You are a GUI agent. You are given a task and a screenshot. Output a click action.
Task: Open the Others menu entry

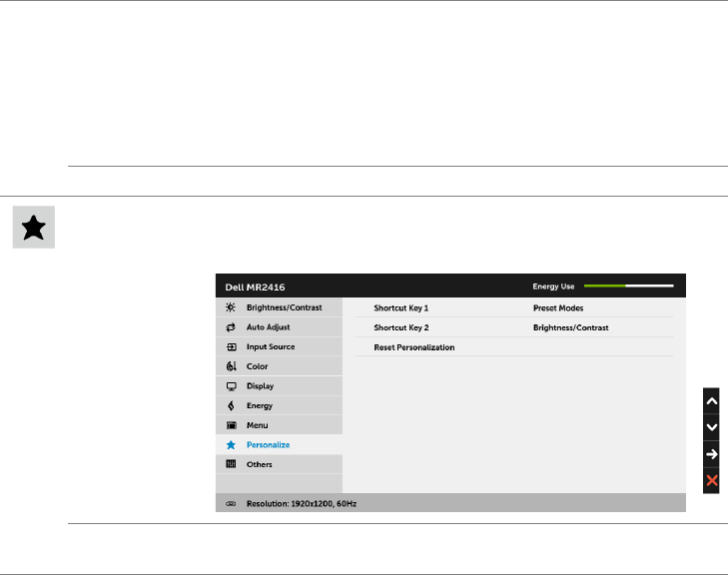tap(279, 464)
